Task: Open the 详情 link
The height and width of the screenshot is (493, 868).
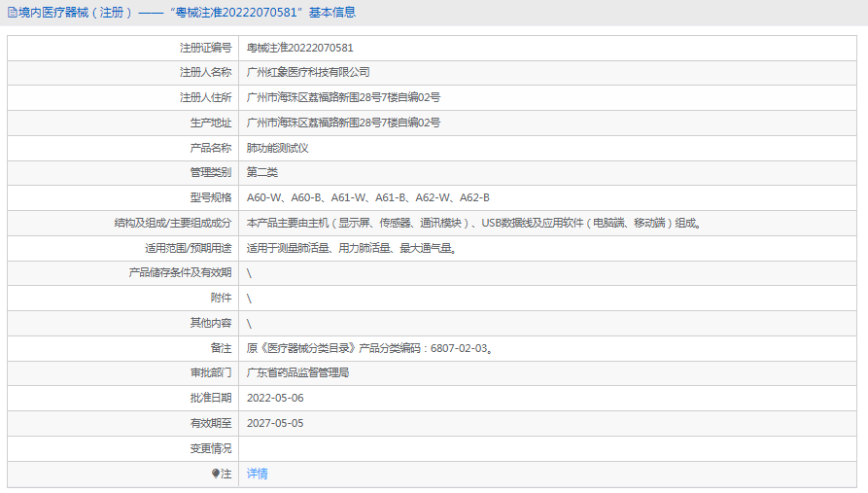Action: point(257,474)
